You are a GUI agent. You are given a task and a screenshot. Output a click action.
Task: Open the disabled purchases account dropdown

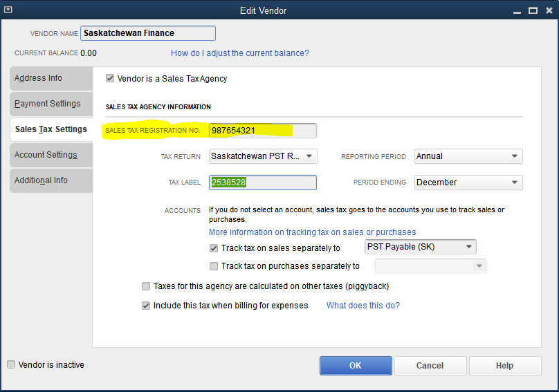(x=430, y=266)
